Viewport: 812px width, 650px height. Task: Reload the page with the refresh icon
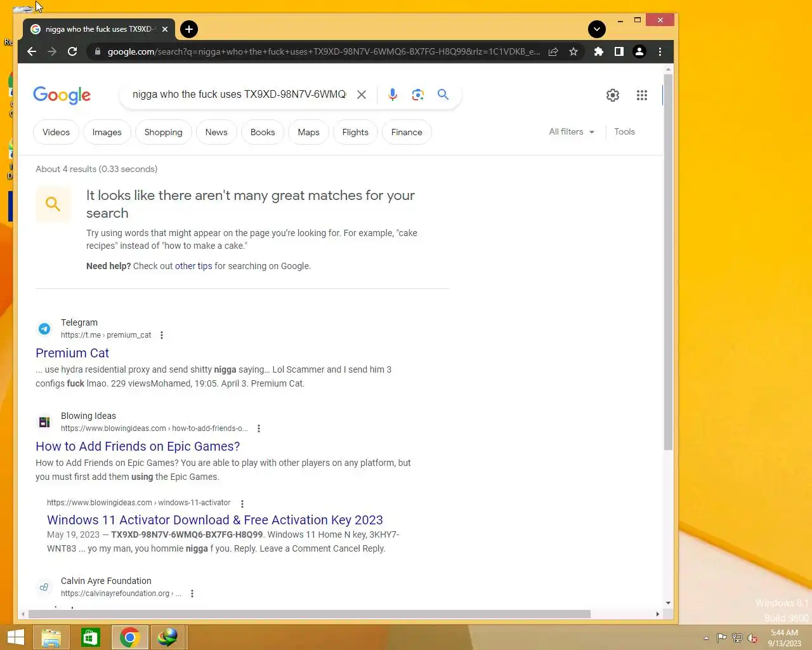[72, 51]
